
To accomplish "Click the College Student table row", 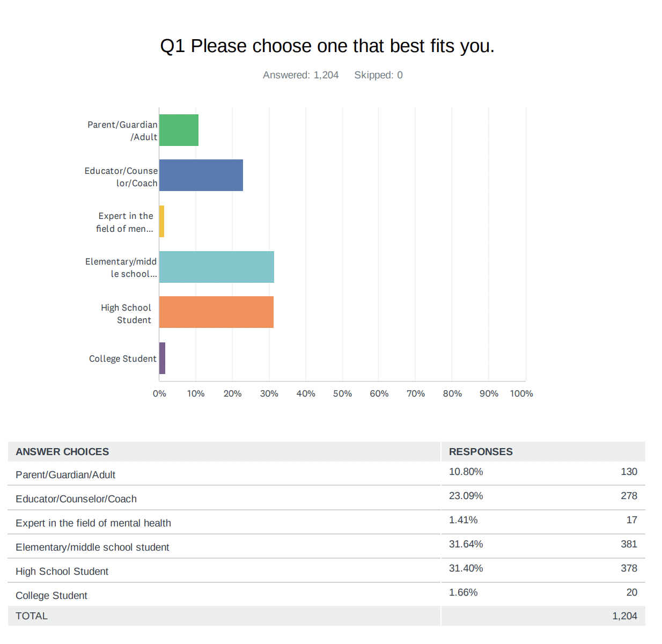I will [x=327, y=594].
